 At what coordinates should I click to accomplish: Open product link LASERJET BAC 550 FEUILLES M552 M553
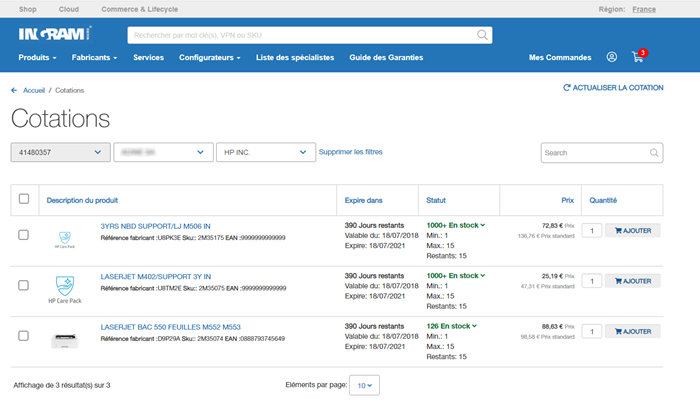(171, 327)
